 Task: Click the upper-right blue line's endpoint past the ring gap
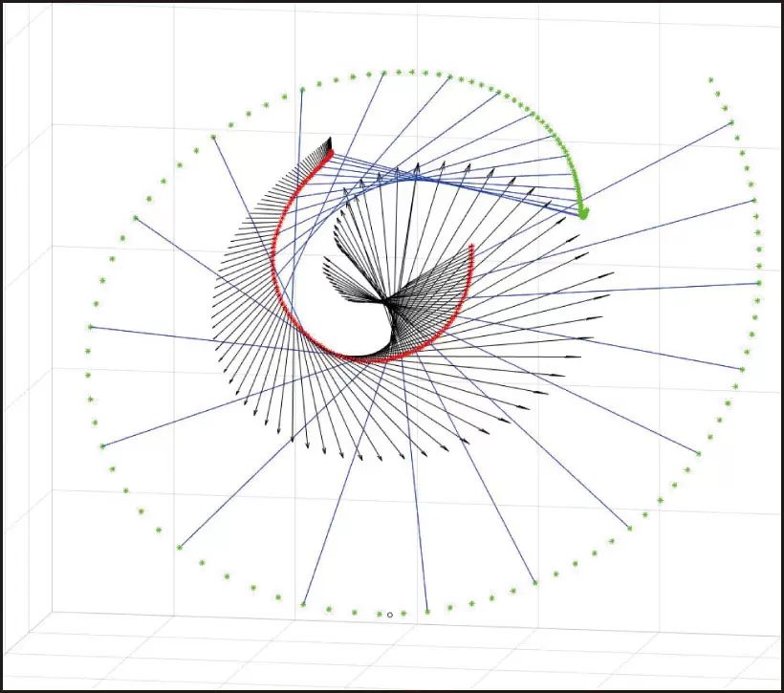(731, 122)
